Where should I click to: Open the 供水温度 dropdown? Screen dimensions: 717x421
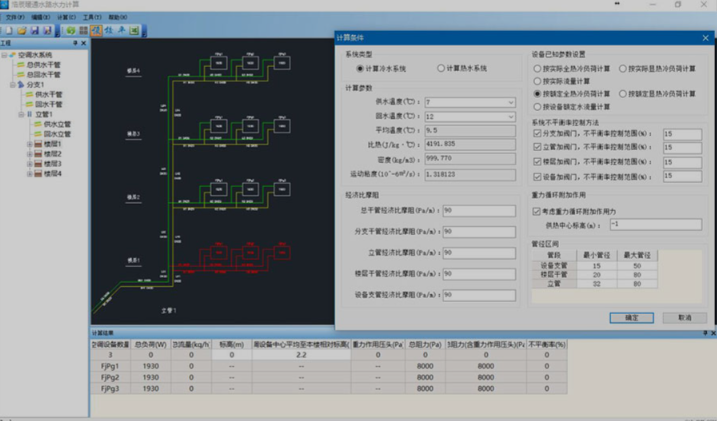pyautogui.click(x=511, y=103)
